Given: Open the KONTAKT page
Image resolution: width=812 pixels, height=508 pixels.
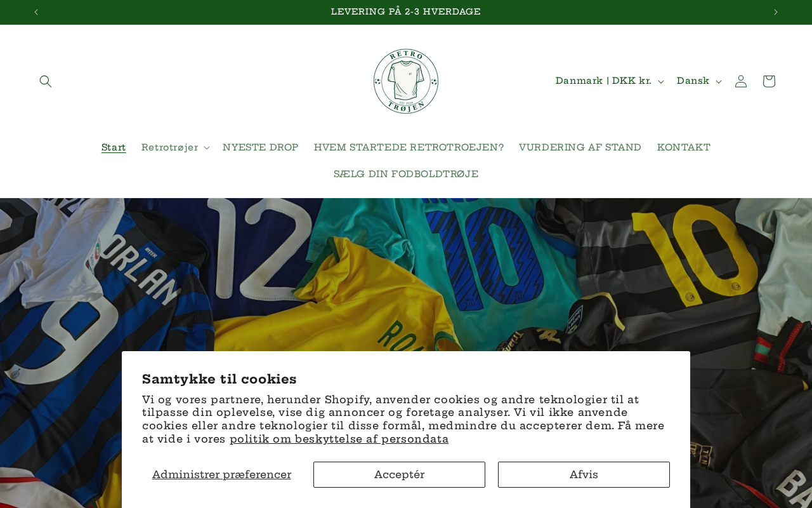Looking at the screenshot, I should pyautogui.click(x=684, y=148).
